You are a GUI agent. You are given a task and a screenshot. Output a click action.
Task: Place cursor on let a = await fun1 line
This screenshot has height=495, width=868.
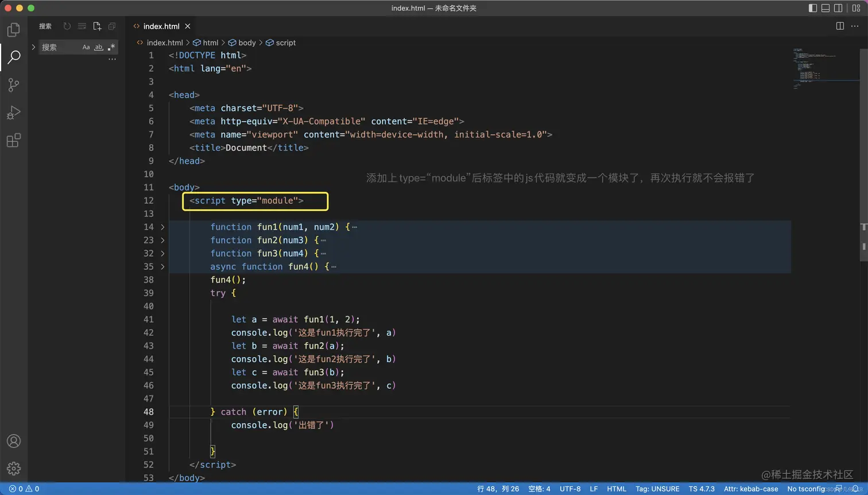tap(296, 319)
